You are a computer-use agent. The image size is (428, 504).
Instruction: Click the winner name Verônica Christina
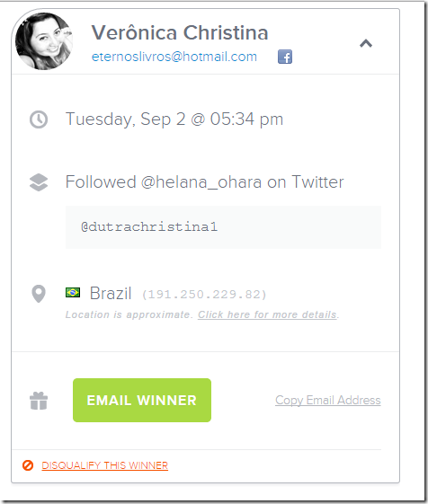click(x=180, y=32)
